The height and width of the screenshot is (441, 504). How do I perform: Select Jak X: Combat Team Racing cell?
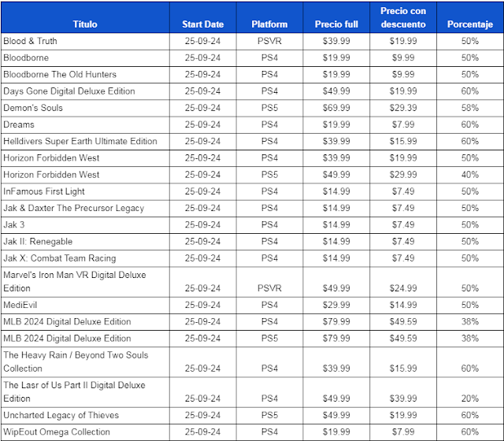(x=85, y=258)
